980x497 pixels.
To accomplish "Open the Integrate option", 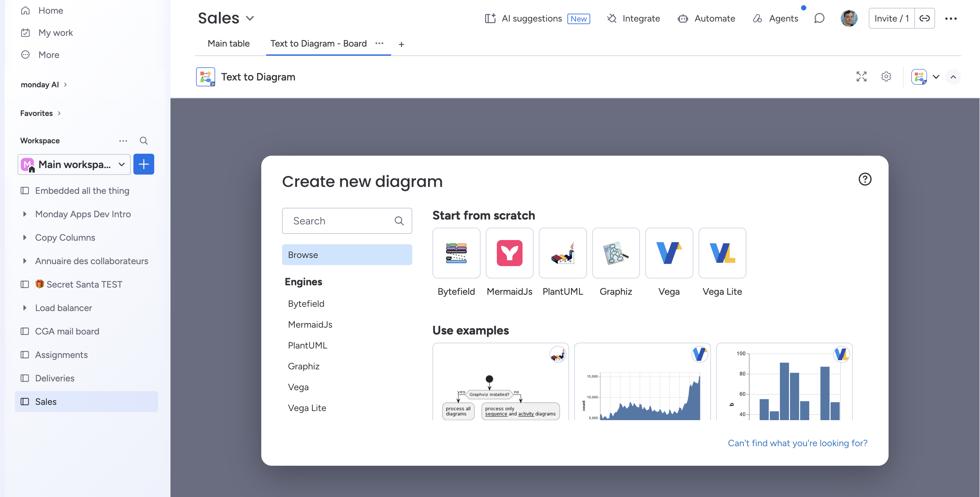I will (633, 18).
